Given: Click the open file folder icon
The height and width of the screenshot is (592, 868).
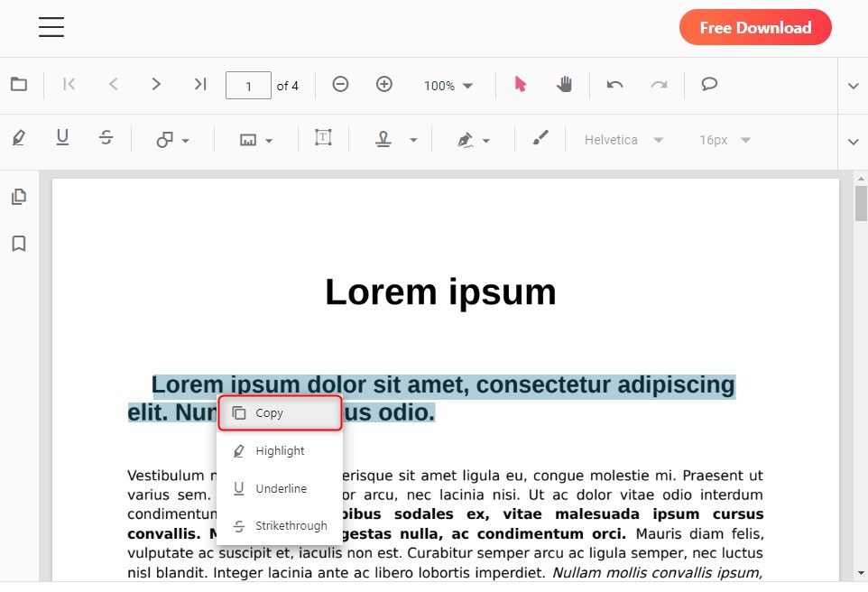Looking at the screenshot, I should 18,85.
